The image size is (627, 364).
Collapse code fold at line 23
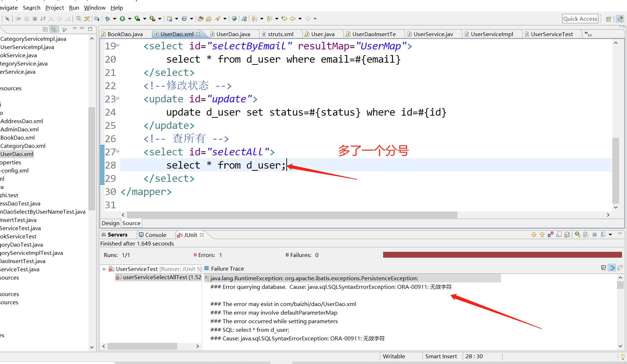(x=117, y=98)
